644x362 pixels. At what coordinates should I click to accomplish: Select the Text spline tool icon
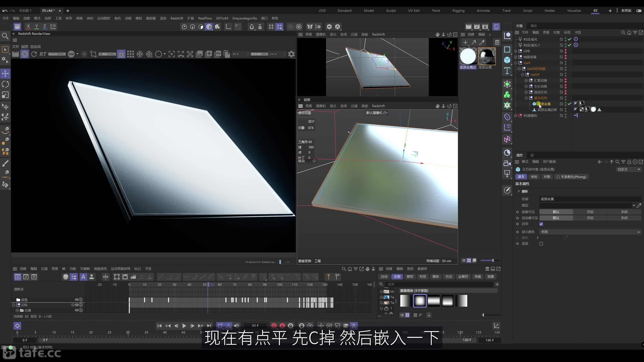pyautogui.click(x=507, y=71)
